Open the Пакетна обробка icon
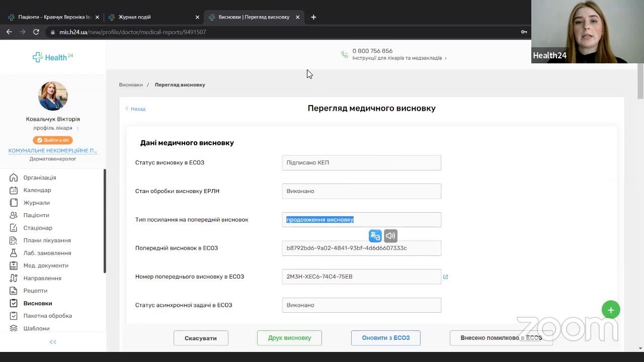The width and height of the screenshot is (644, 362). [14, 316]
